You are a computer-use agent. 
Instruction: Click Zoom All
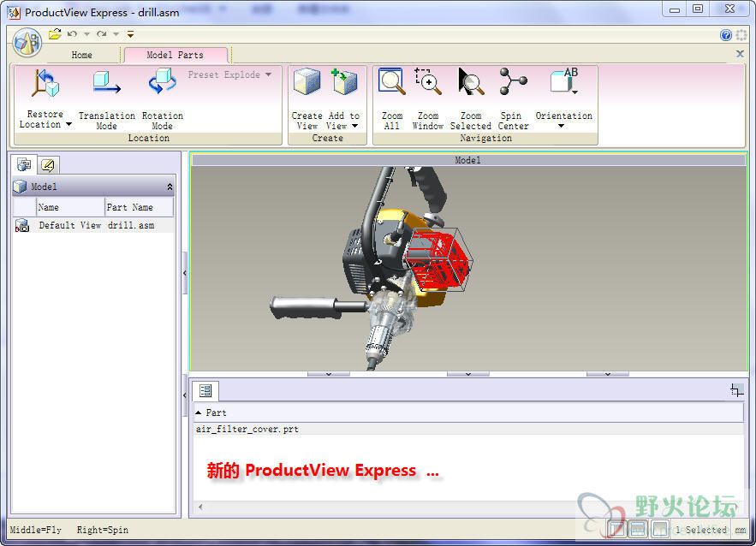pos(392,98)
